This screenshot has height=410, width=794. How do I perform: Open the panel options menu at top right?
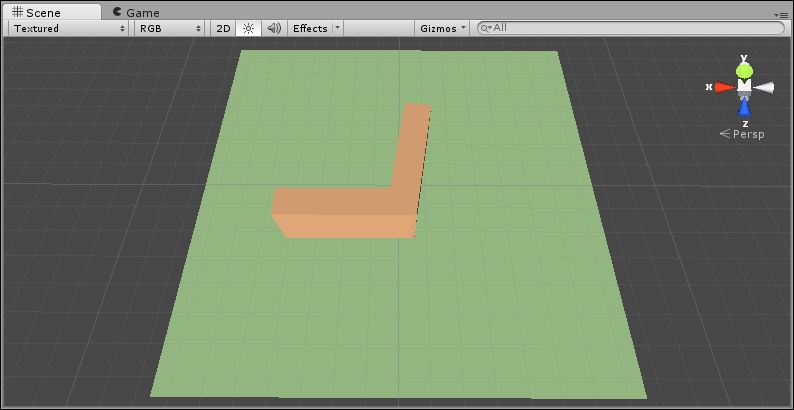[x=782, y=14]
